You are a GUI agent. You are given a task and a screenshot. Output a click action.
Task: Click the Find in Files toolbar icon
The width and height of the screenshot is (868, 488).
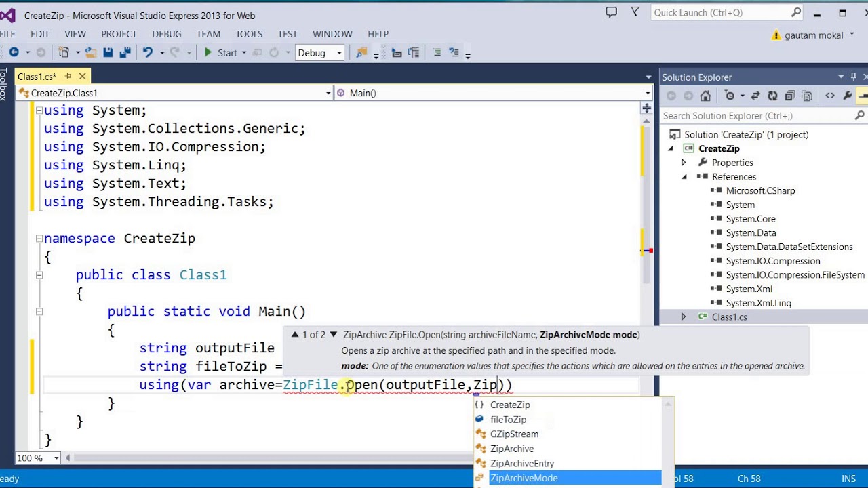tap(361, 53)
